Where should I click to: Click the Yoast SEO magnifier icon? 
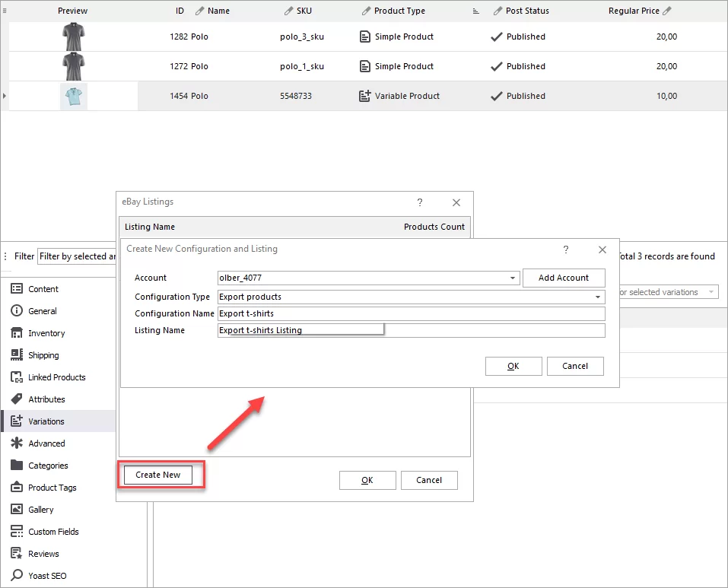pyautogui.click(x=16, y=576)
